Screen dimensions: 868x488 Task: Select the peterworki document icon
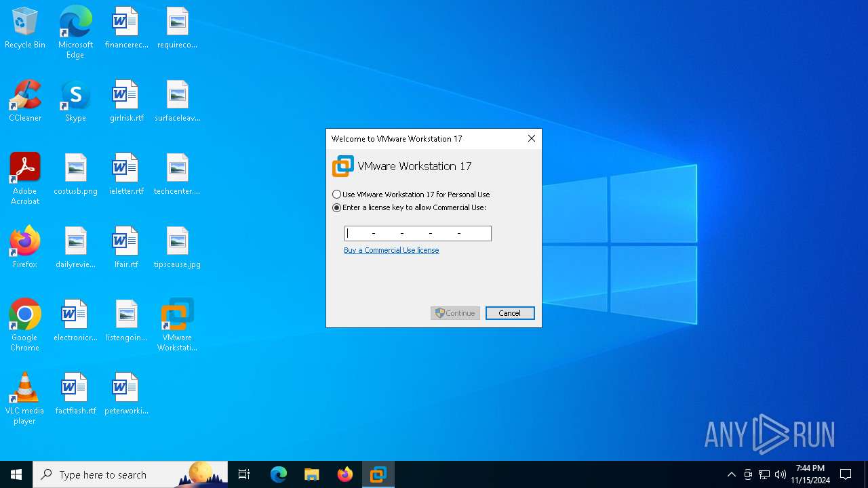pyautogui.click(x=126, y=394)
